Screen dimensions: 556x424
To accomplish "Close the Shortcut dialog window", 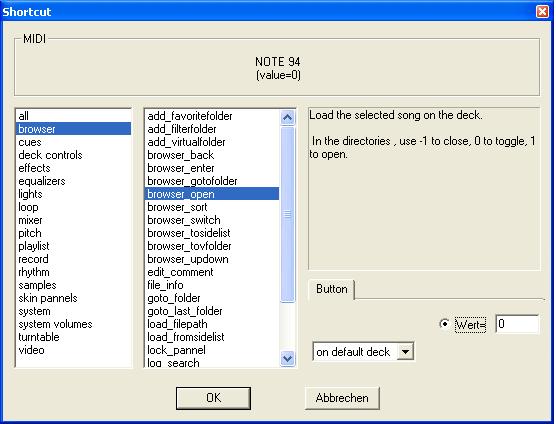I will tap(542, 11).
